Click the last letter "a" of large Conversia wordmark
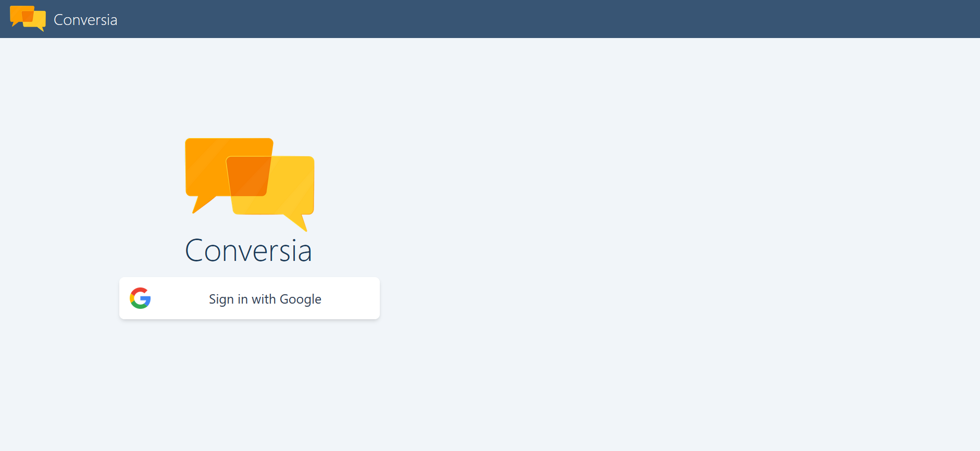 pyautogui.click(x=304, y=253)
